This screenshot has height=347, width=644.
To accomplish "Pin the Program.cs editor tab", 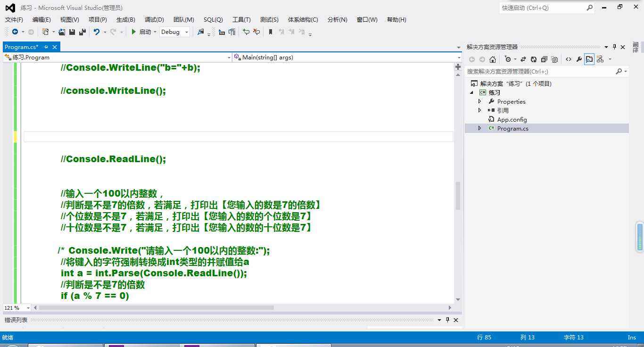I will (46, 47).
